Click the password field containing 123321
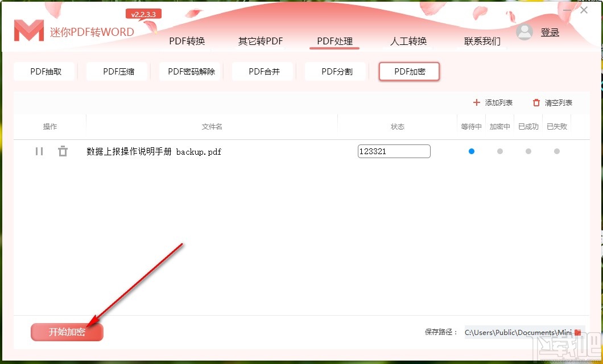Screen dimensions: 603x364 click(394, 151)
